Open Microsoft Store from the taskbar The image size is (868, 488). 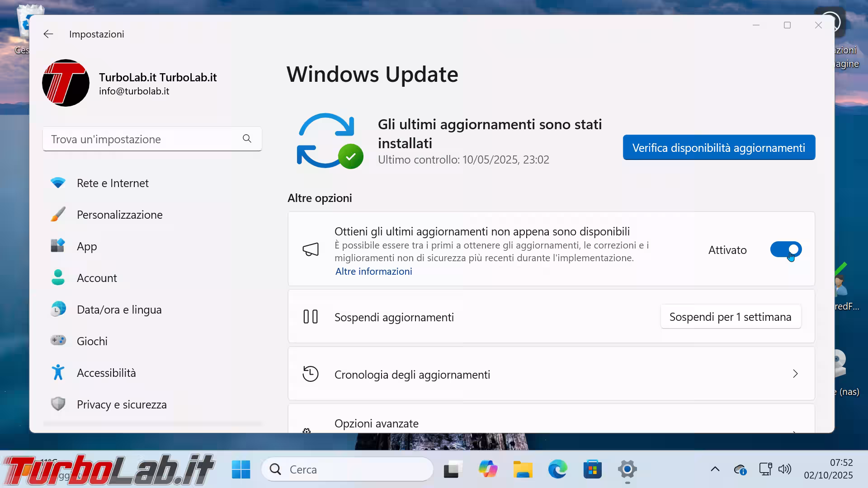pyautogui.click(x=592, y=469)
